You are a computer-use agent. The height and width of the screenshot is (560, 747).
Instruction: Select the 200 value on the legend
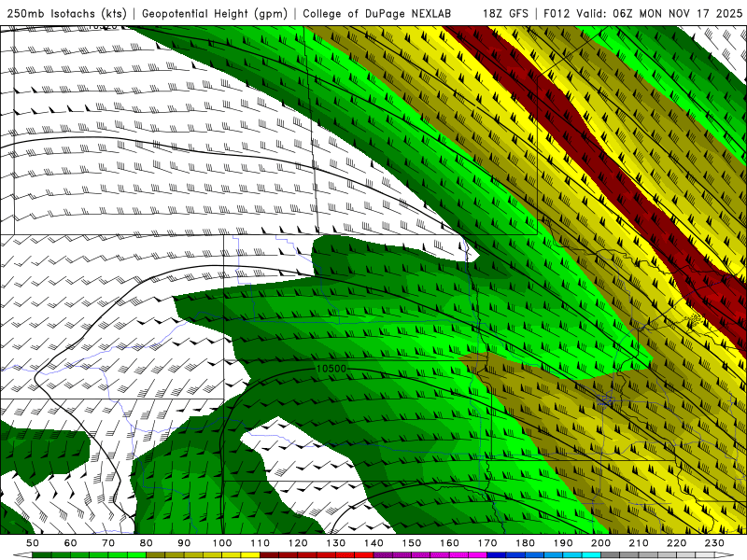600,543
